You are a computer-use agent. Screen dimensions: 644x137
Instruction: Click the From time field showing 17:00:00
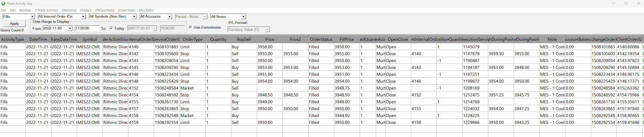click(x=87, y=28)
